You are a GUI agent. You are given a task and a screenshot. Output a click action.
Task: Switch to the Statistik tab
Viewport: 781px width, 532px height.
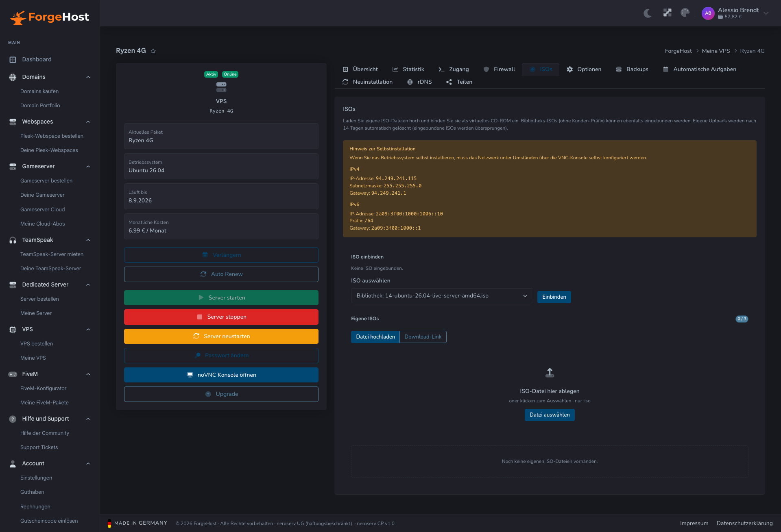point(408,69)
